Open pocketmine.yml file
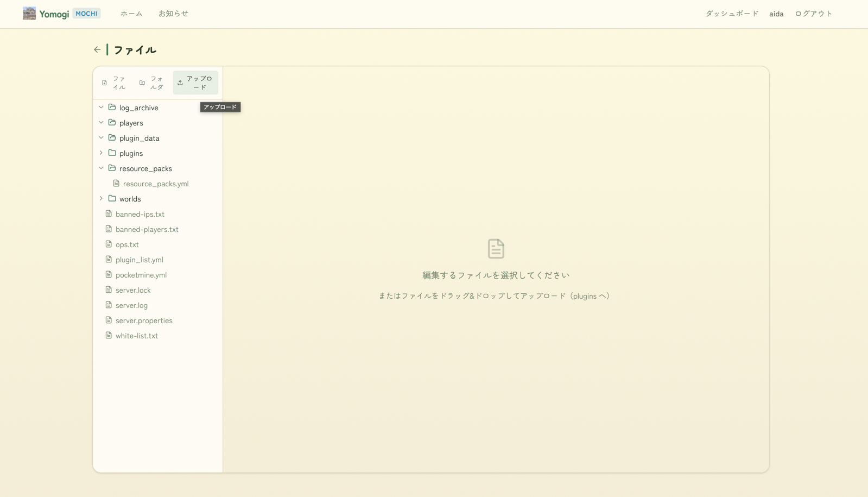 point(141,275)
